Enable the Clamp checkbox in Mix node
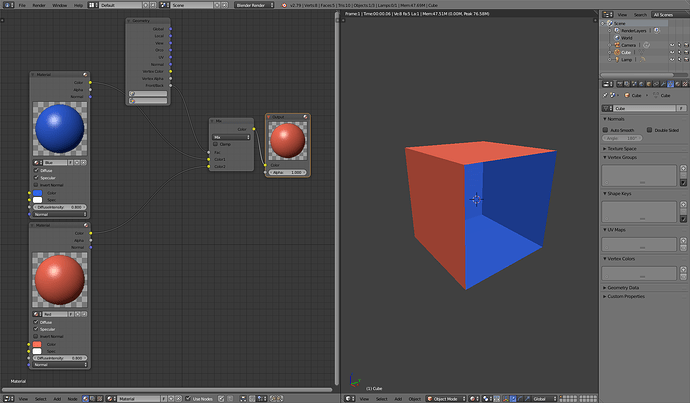This screenshot has width=690, height=403. [x=215, y=144]
